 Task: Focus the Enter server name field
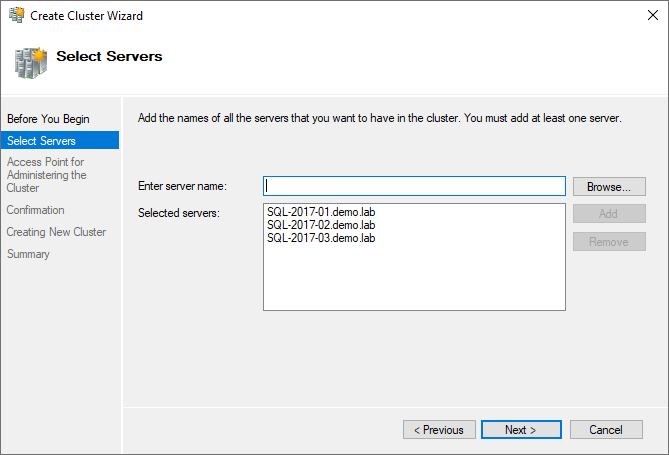tap(414, 186)
